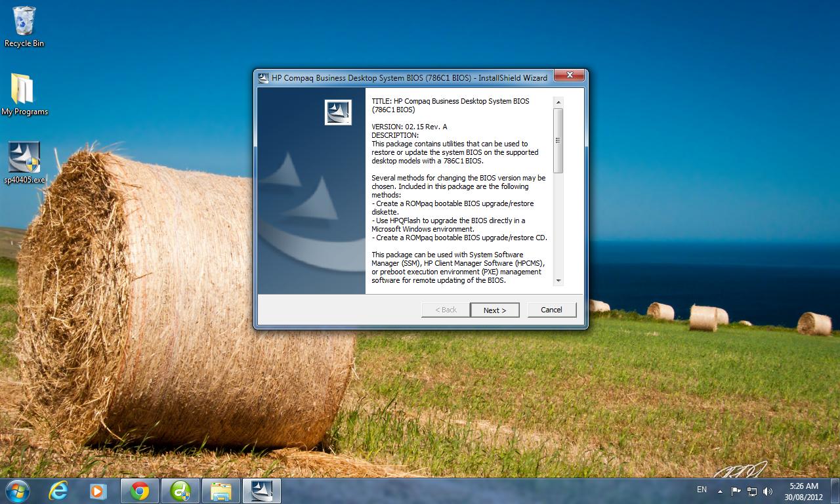Open the clock showing 5:26 AM
Viewport: 840px width, 504px height.
[803, 491]
